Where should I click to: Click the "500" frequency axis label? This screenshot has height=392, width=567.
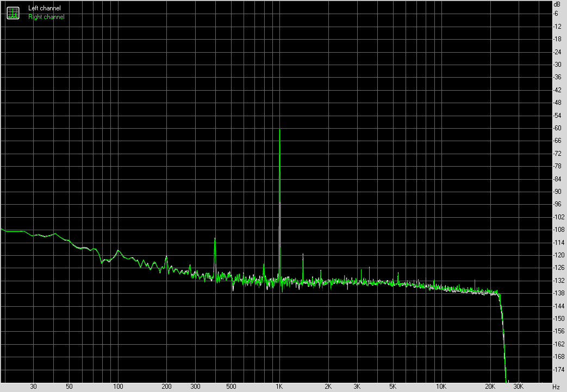coord(231,387)
